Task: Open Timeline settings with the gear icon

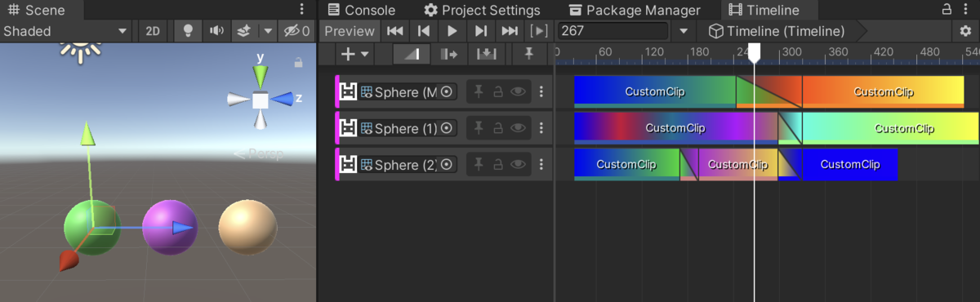Action: coord(966,31)
